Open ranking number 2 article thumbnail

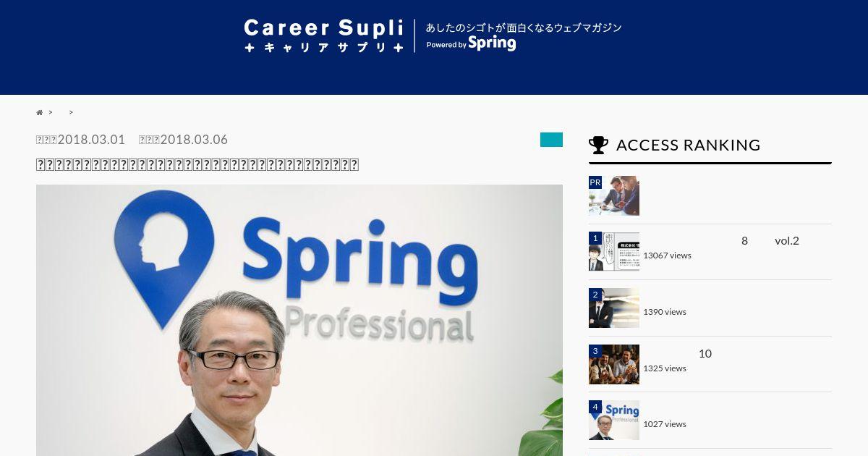(614, 308)
